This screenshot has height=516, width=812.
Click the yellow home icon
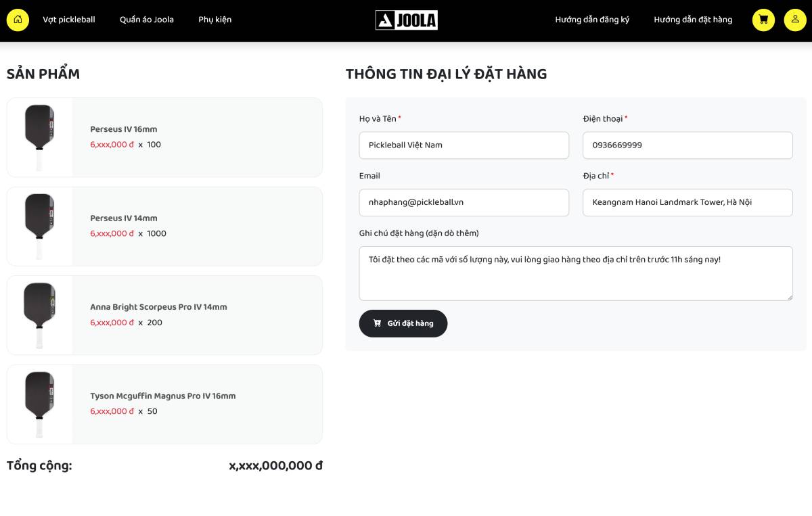[18, 20]
